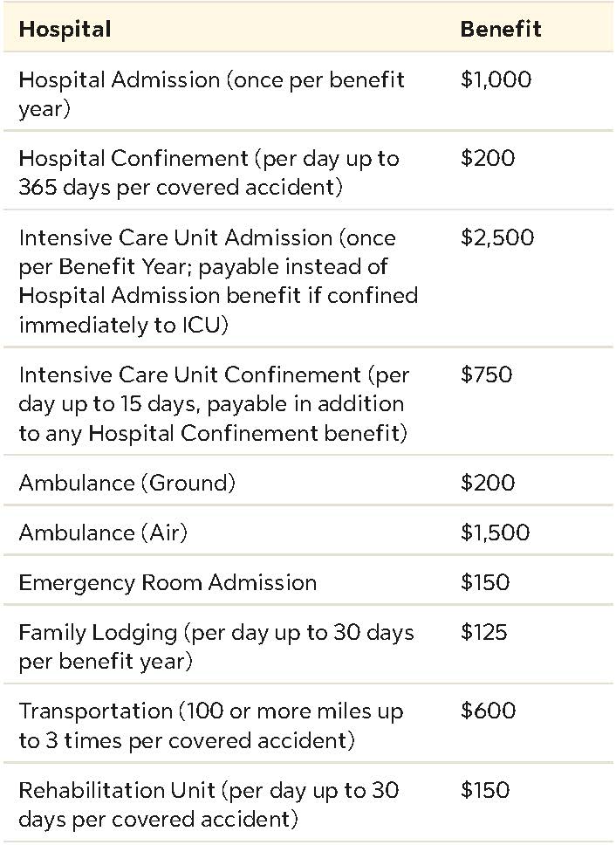This screenshot has width=616, height=845.
Task: Click the $1,500 benefit amount
Action: [x=495, y=532]
